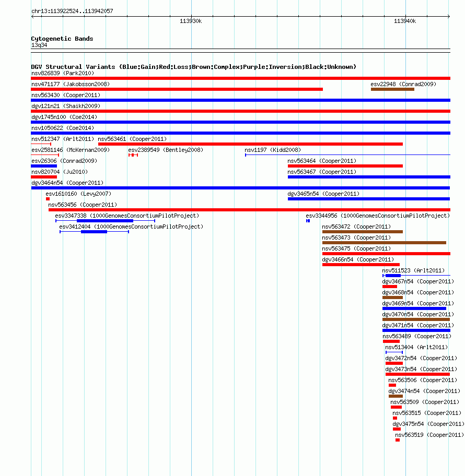The height and width of the screenshot is (476, 465).
Task: Open the esv3347338 1000Genomes variant label
Action: 127,216
